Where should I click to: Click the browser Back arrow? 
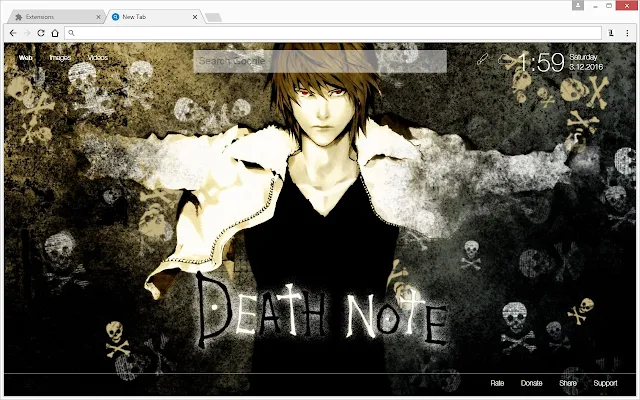[x=13, y=33]
